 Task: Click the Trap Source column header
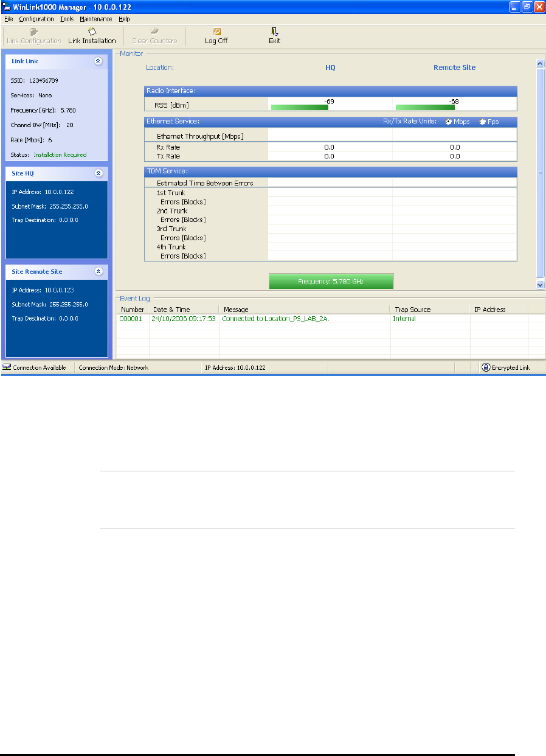pos(430,310)
